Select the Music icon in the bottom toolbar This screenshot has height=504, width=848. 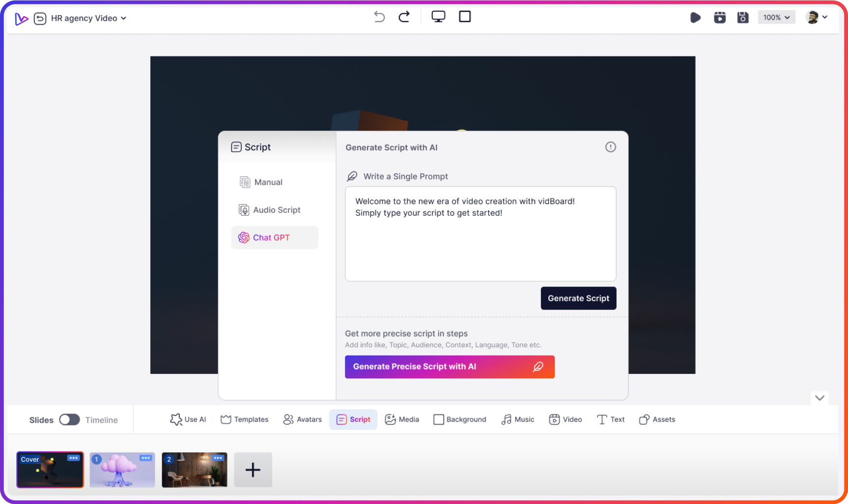tap(517, 420)
